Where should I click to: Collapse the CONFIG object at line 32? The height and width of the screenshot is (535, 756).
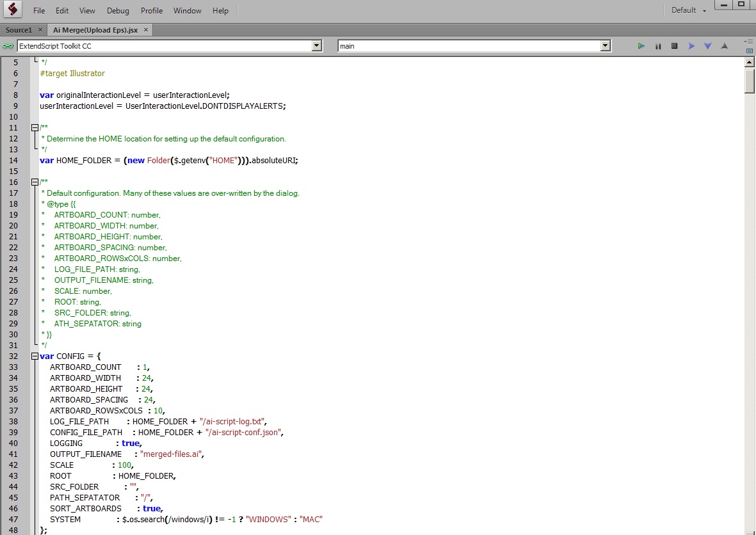(35, 356)
